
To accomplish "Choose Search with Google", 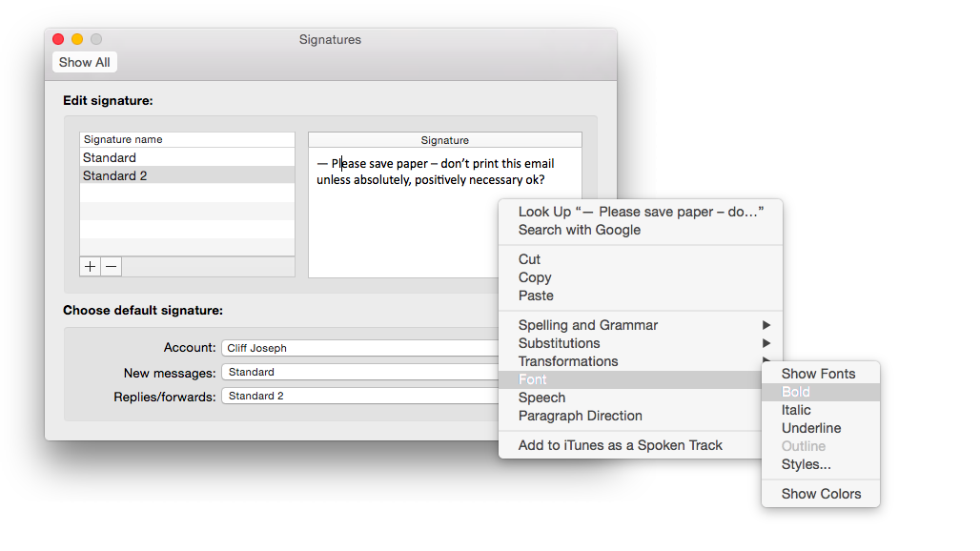I will click(641, 230).
